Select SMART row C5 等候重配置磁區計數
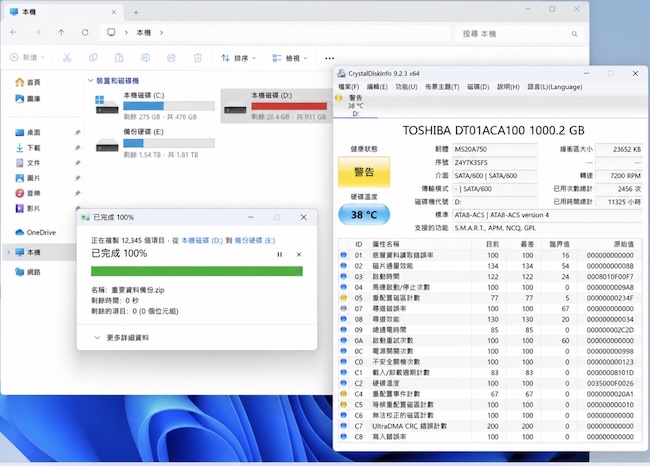Screen dimensions: 650x466 click(x=489, y=405)
